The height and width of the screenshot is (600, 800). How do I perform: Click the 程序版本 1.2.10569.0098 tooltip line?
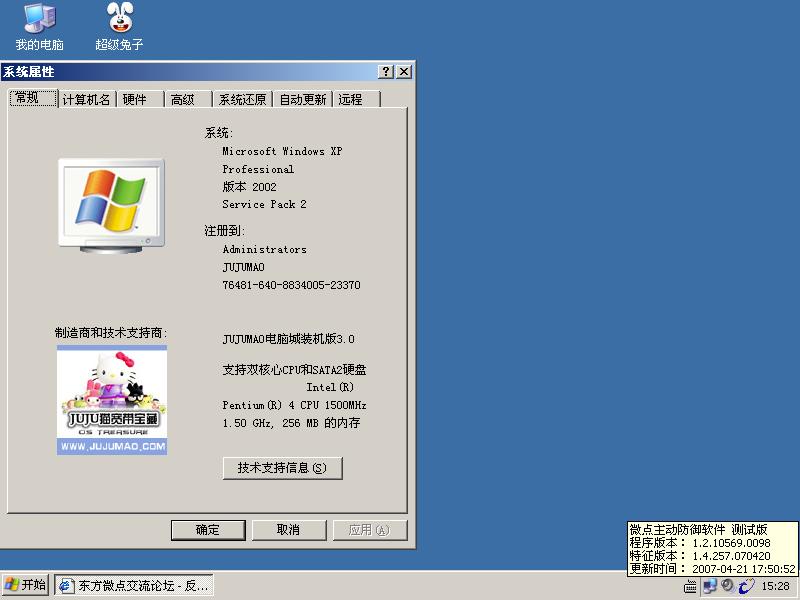pos(699,543)
